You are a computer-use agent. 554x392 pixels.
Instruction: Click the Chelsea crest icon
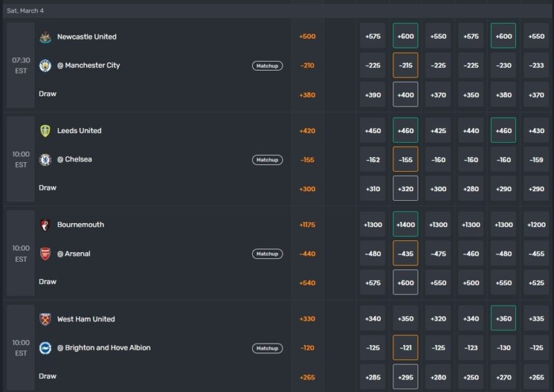click(45, 160)
